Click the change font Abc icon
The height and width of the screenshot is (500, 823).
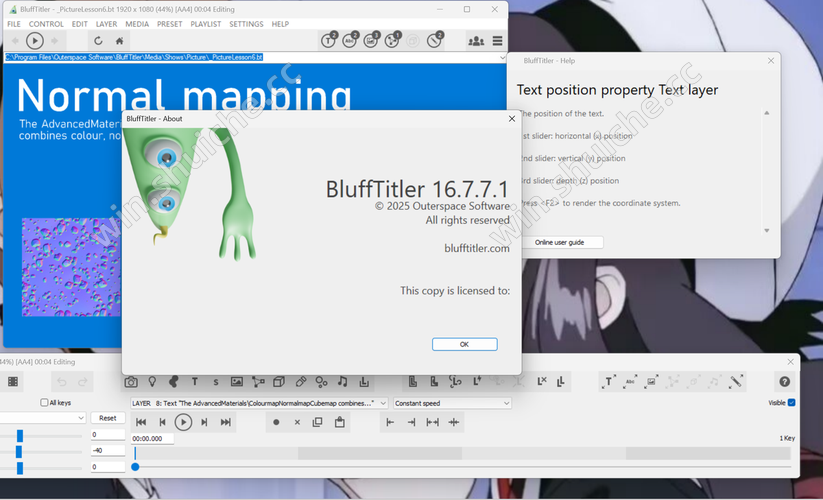pyautogui.click(x=630, y=382)
